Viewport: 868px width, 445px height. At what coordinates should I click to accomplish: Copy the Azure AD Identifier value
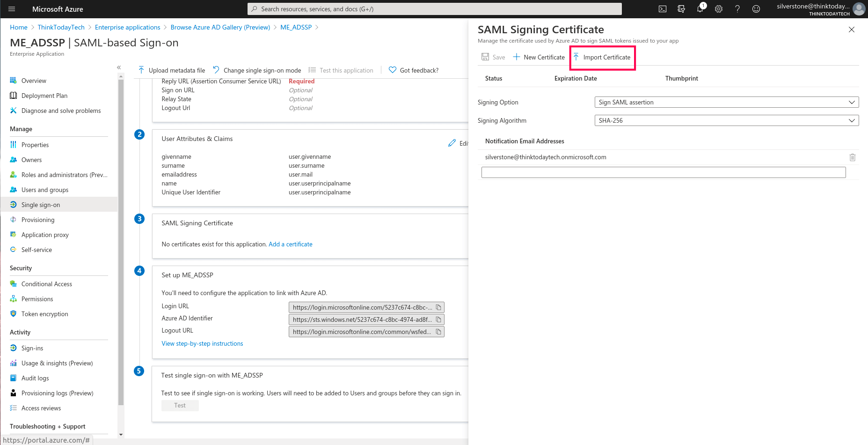438,319
